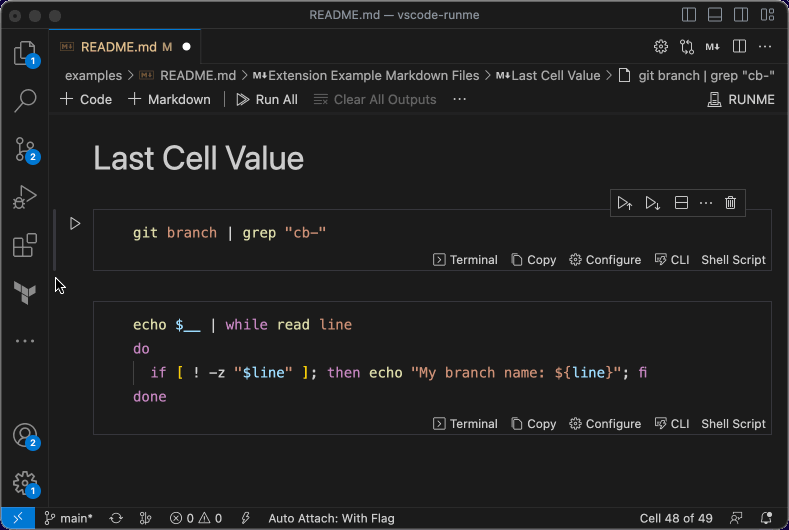Execute above cells icon in cell toolbar
Image resolution: width=789 pixels, height=530 pixels.
coord(624,203)
